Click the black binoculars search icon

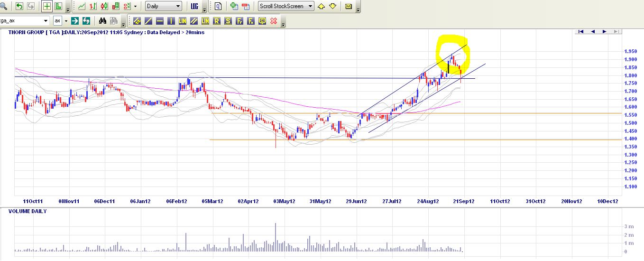(x=102, y=21)
